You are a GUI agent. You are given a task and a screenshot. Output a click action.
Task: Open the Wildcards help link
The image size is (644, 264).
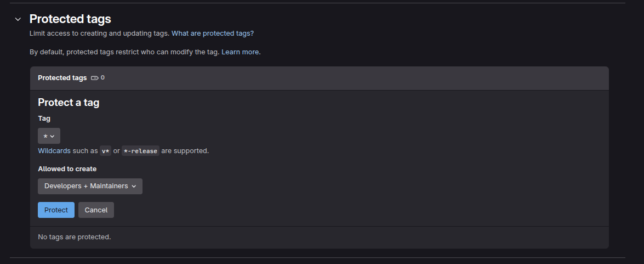click(54, 151)
